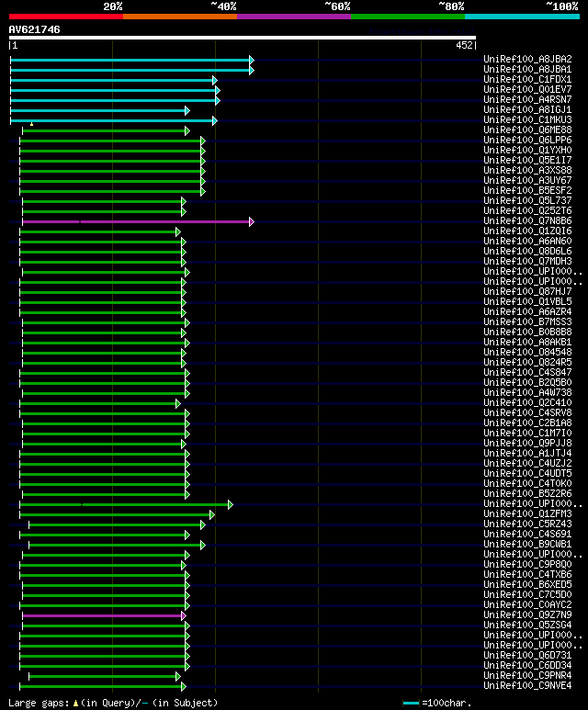Select the UniRef100_Q7N8B6 label
Viewport: 588px width, 710px height.
(527, 221)
